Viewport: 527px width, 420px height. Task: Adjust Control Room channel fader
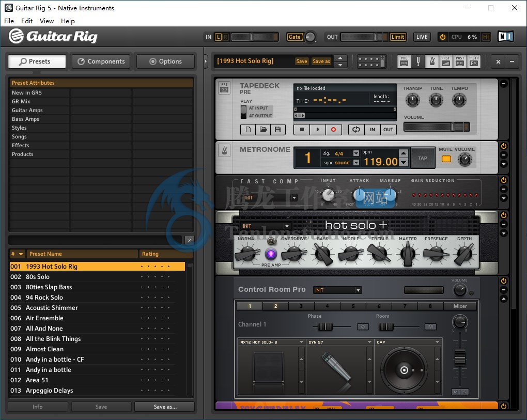[460, 357]
